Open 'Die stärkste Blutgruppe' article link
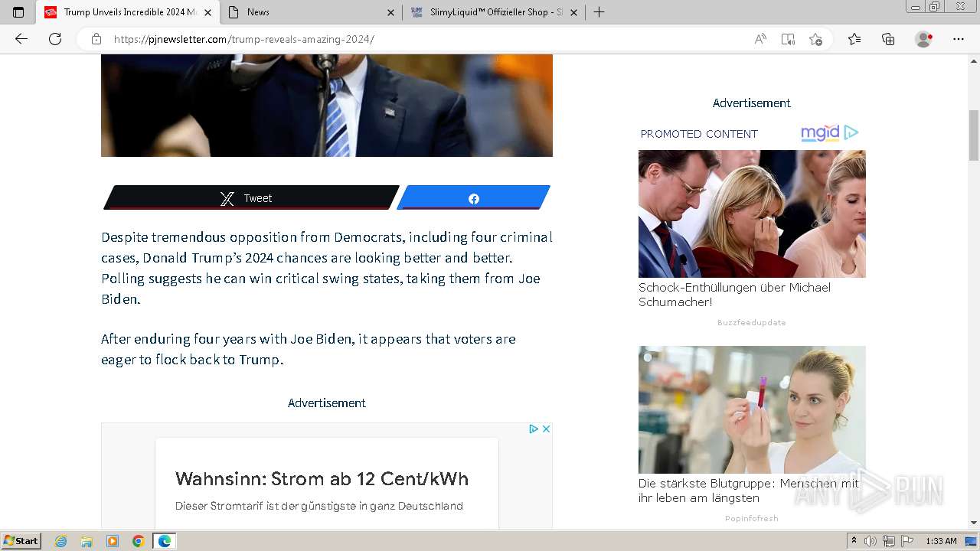This screenshot has height=551, width=980. click(x=749, y=491)
